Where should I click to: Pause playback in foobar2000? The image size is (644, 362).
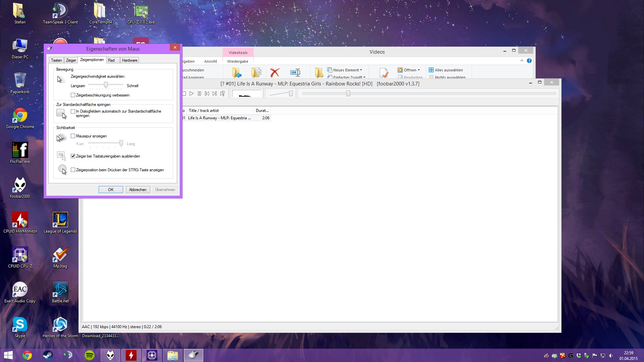pyautogui.click(x=199, y=94)
